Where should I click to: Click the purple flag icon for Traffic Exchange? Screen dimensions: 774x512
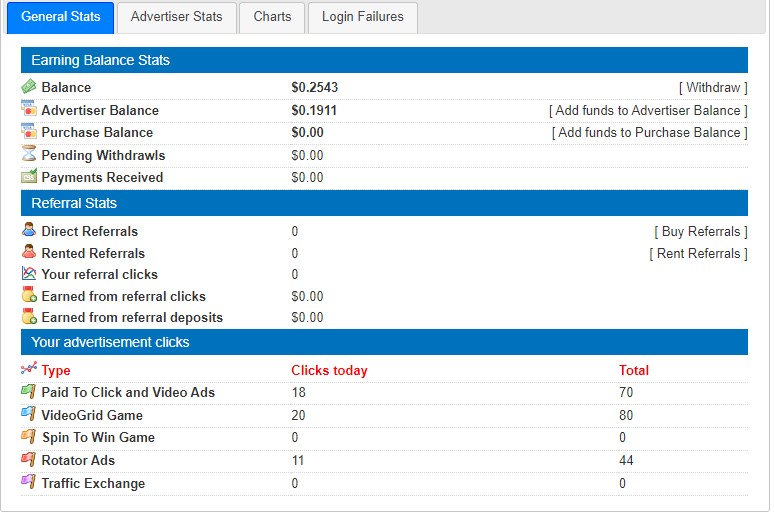click(x=29, y=482)
